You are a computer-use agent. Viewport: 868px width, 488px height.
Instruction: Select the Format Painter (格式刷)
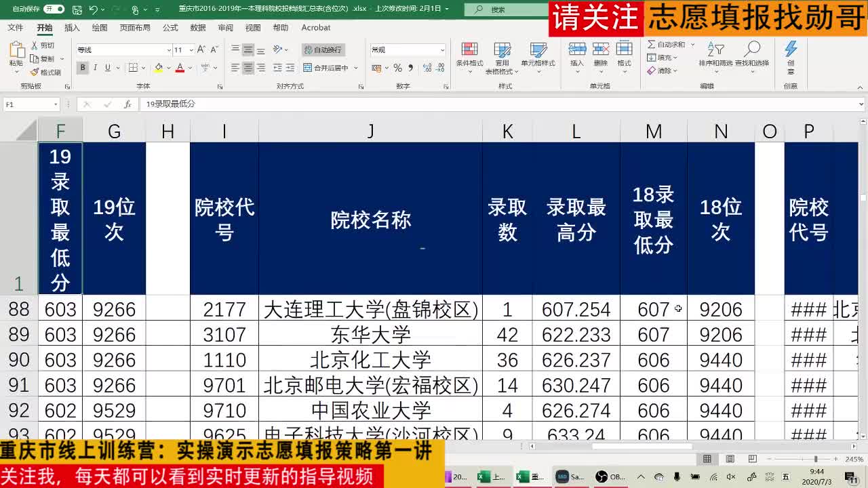click(x=45, y=72)
